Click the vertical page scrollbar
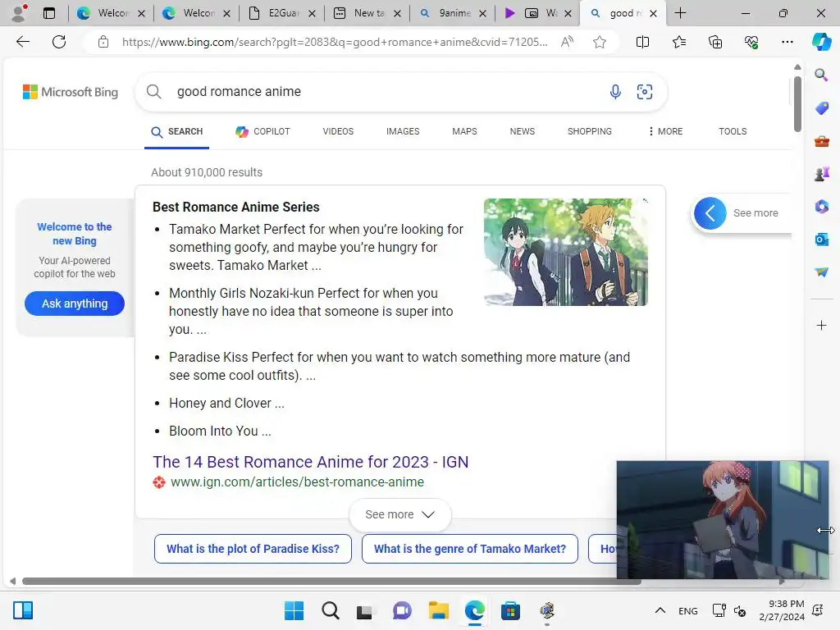The width and height of the screenshot is (840, 630). [x=797, y=104]
